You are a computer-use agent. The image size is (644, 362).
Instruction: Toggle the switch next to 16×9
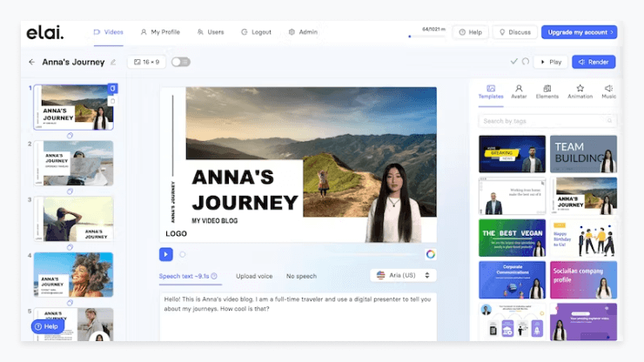pos(181,62)
